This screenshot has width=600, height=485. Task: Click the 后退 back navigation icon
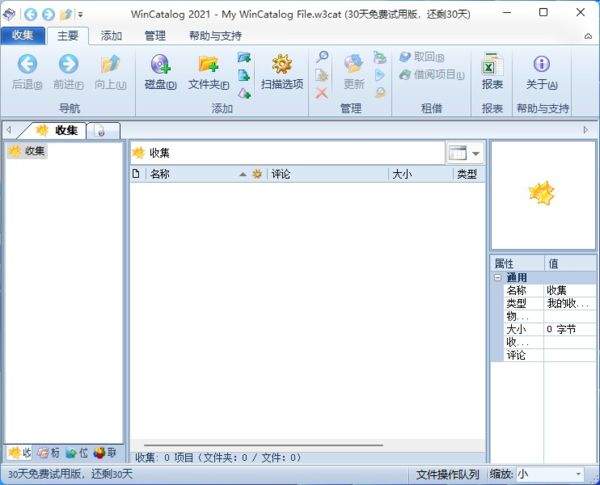(27, 64)
